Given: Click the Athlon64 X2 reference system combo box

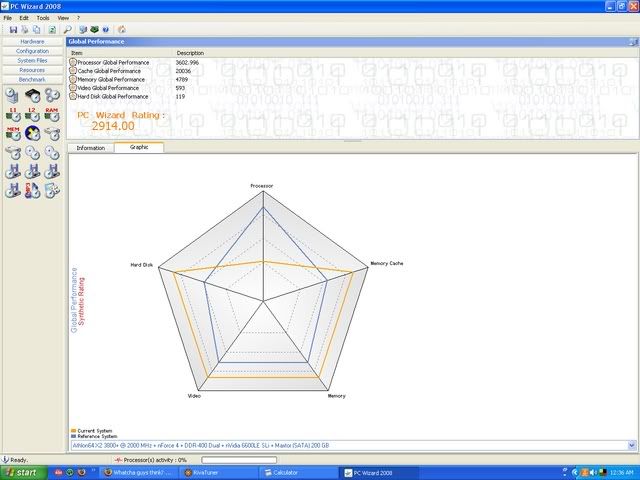Looking at the screenshot, I should pyautogui.click(x=353, y=445).
